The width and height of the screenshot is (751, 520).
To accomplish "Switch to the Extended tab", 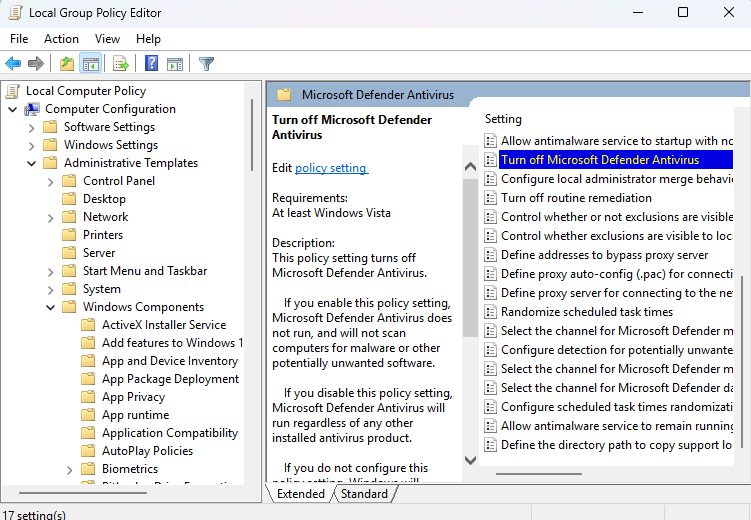I will pyautogui.click(x=301, y=494).
